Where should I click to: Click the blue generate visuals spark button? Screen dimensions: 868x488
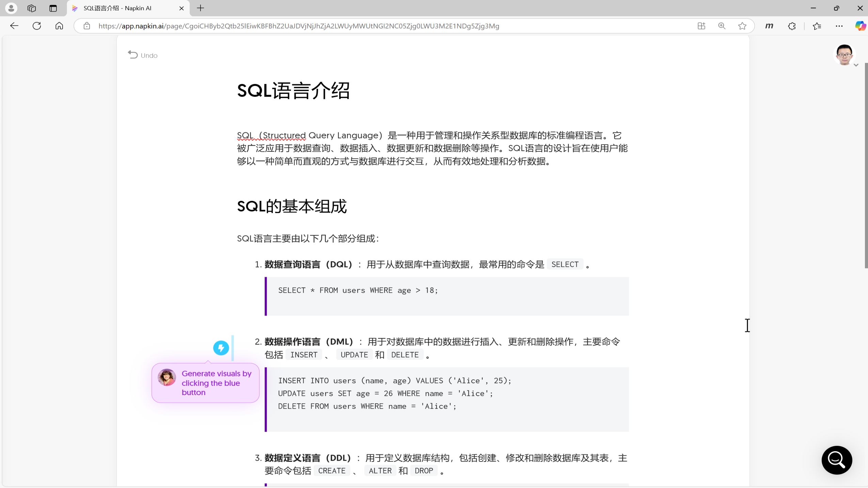point(221,348)
